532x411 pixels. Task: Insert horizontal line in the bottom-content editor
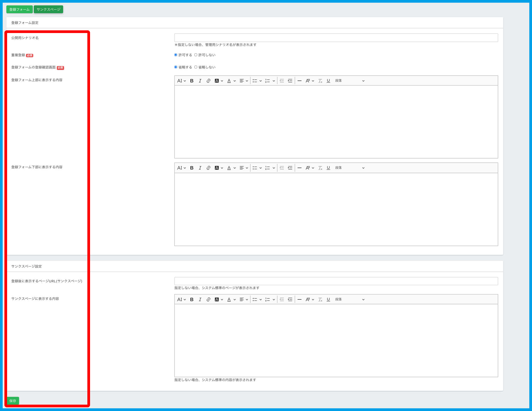[x=299, y=168]
